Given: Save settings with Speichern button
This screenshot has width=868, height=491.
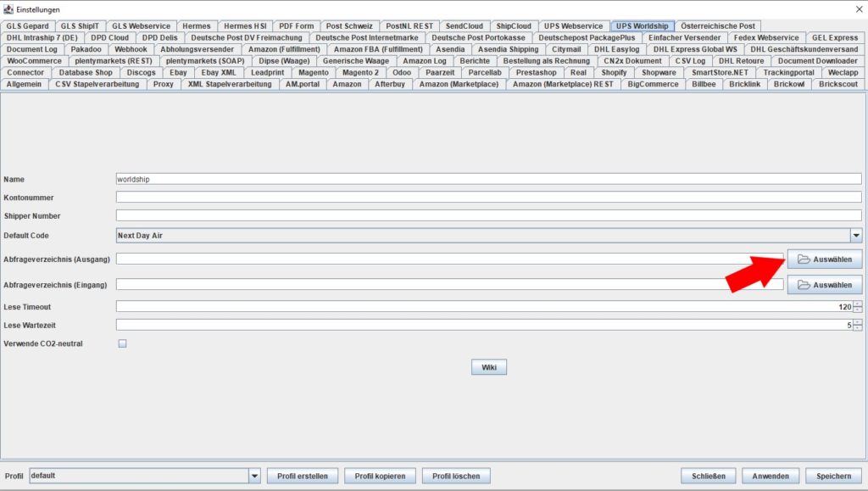Looking at the screenshot, I should pyautogui.click(x=834, y=476).
